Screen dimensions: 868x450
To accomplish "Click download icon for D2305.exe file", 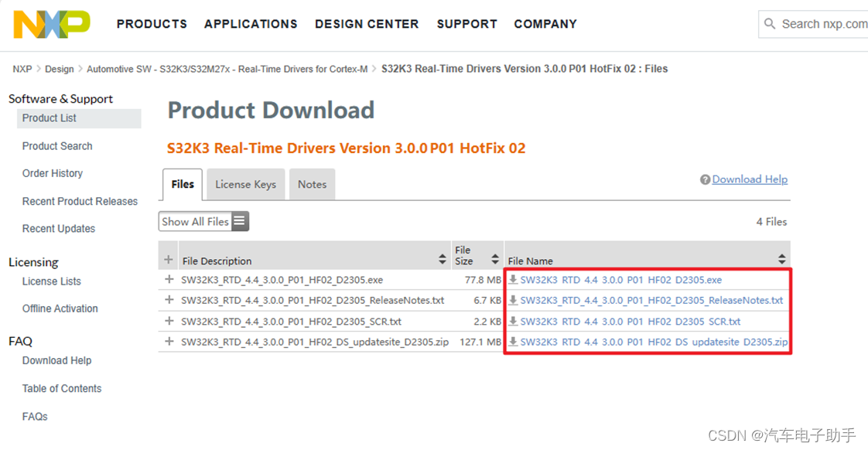I will [513, 280].
